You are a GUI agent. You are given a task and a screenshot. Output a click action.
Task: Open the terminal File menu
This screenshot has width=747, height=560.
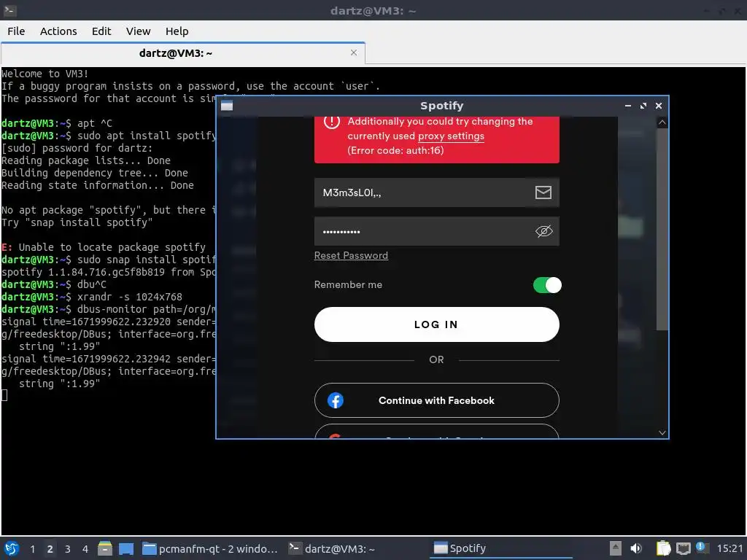coord(16,31)
